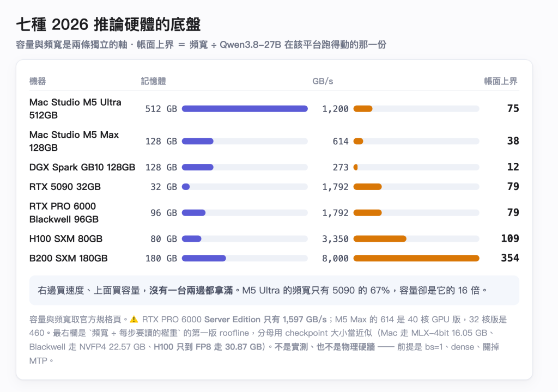Click the callout sentence about M5 Ultra 67%
This screenshot has width=558, height=392.
coord(365,290)
